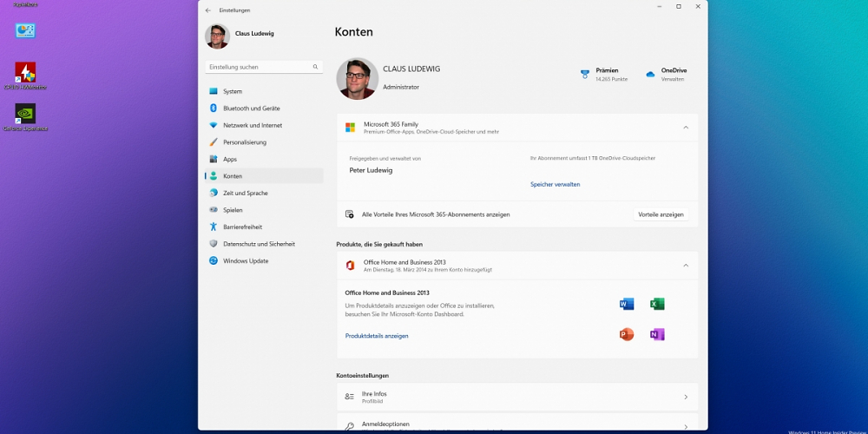Click the Vorteile anzeigen row icon
The width and height of the screenshot is (868, 434).
349,214
